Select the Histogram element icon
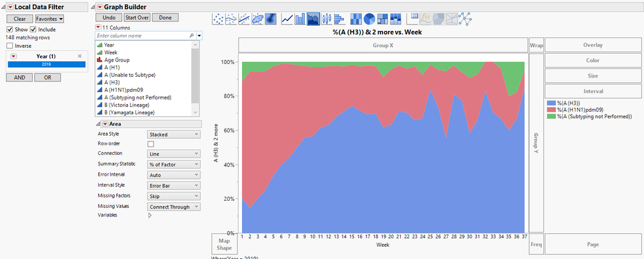 coord(339,19)
